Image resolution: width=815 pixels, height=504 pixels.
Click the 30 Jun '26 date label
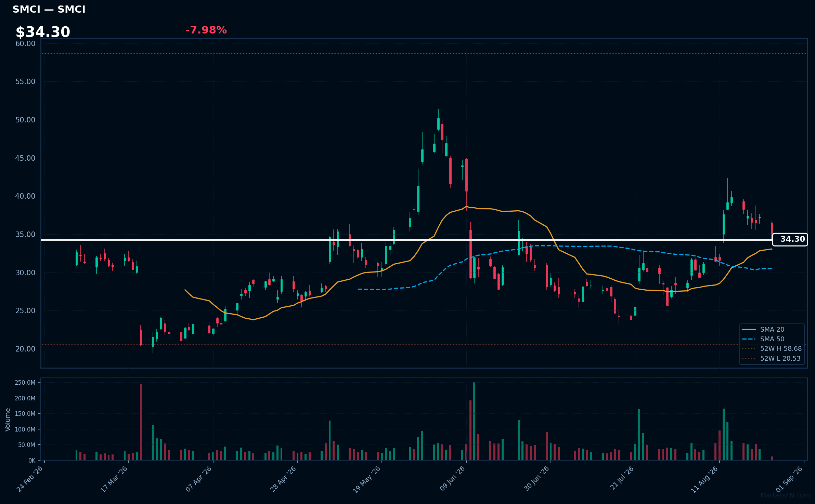point(536,479)
